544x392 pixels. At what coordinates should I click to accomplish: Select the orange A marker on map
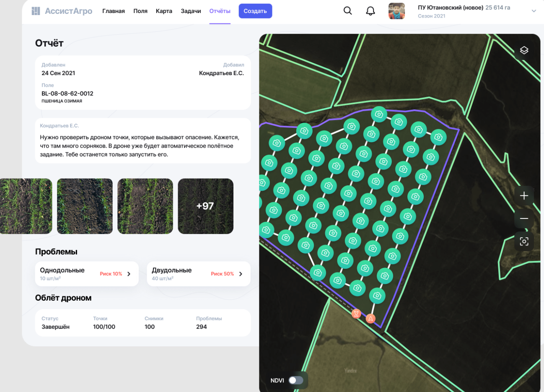pos(370,319)
